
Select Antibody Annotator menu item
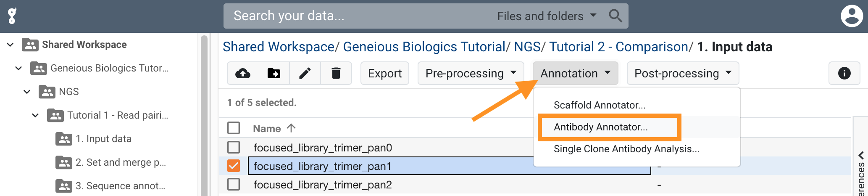tap(601, 127)
